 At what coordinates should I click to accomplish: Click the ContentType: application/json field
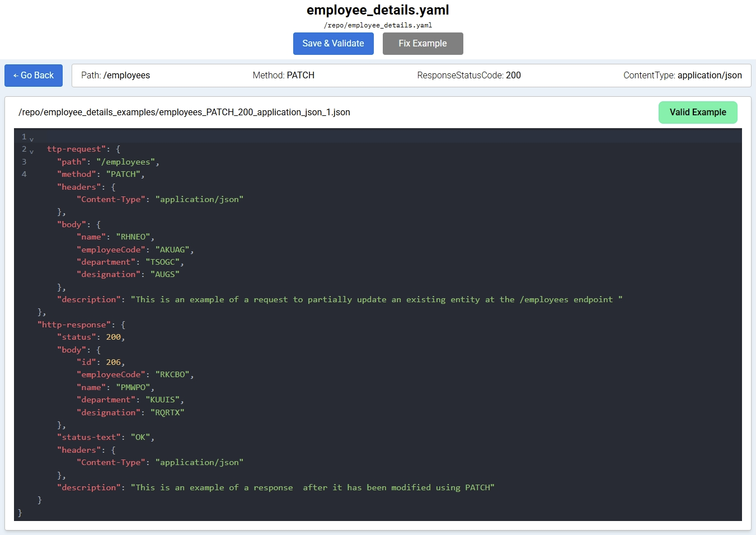point(682,76)
